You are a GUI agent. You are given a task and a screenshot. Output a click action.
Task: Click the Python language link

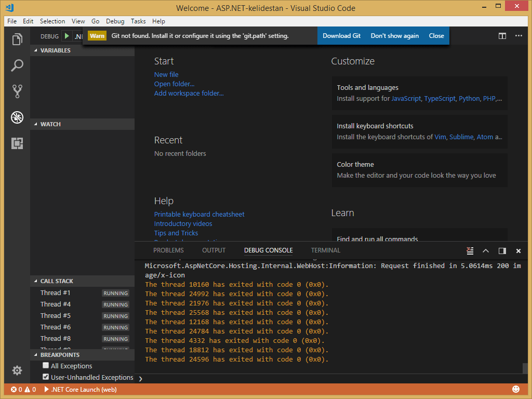pyautogui.click(x=469, y=98)
